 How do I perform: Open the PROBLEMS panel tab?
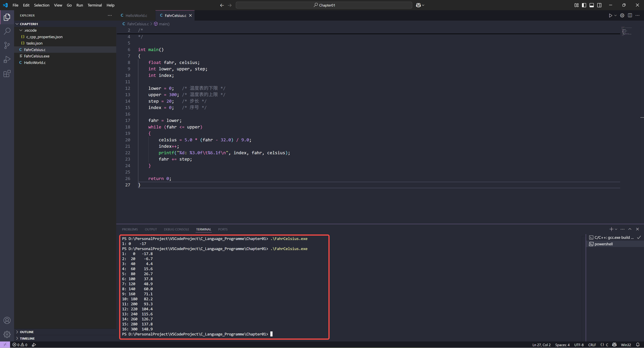[130, 229]
